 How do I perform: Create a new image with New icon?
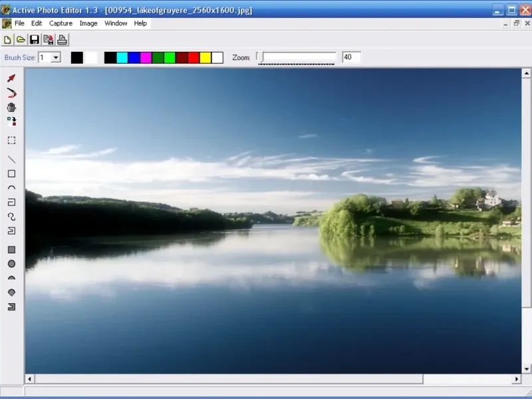7,40
